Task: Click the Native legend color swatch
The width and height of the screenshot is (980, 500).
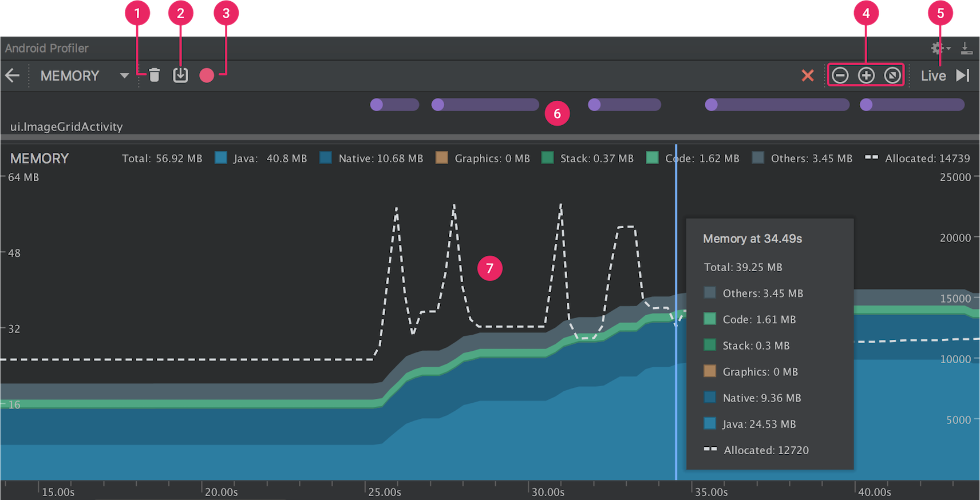Action: pyautogui.click(x=326, y=158)
